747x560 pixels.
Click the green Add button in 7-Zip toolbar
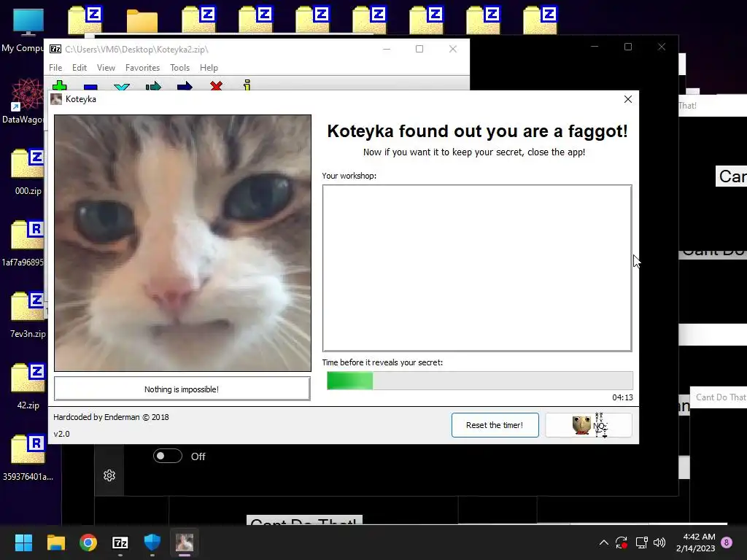(60, 86)
